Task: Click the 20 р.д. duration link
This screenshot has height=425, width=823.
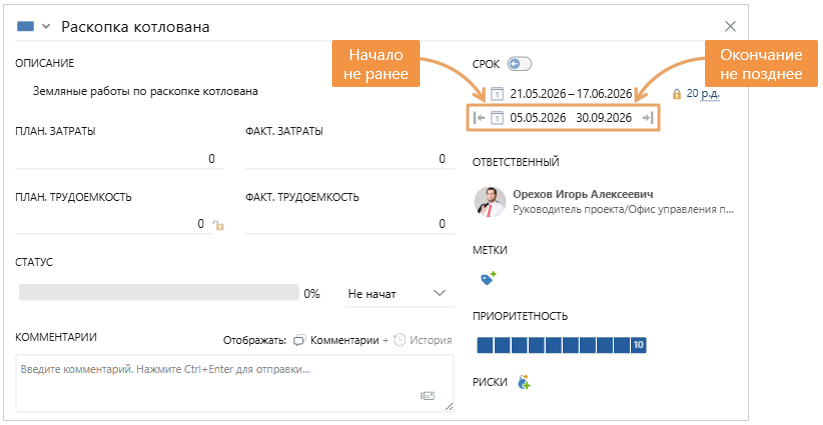Action: (x=704, y=94)
